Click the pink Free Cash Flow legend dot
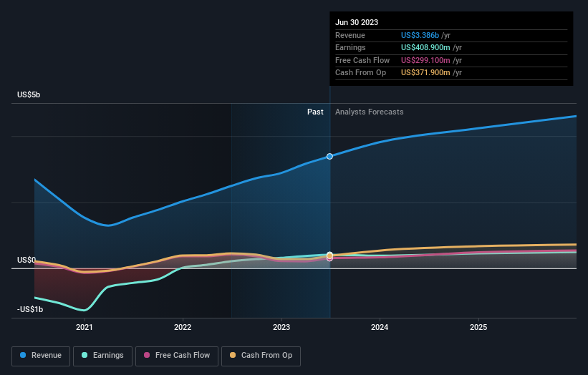Image resolution: width=588 pixels, height=375 pixels. [147, 355]
